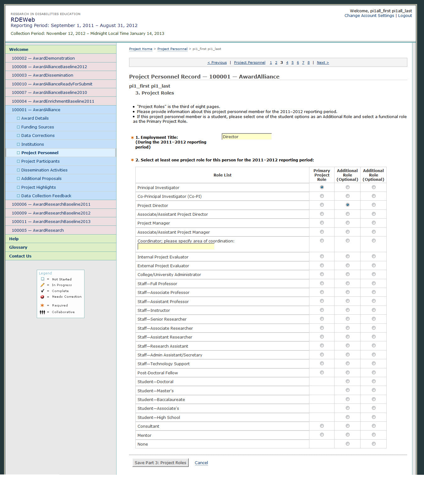Open award 100005 — AwardResearch

click(x=61, y=230)
